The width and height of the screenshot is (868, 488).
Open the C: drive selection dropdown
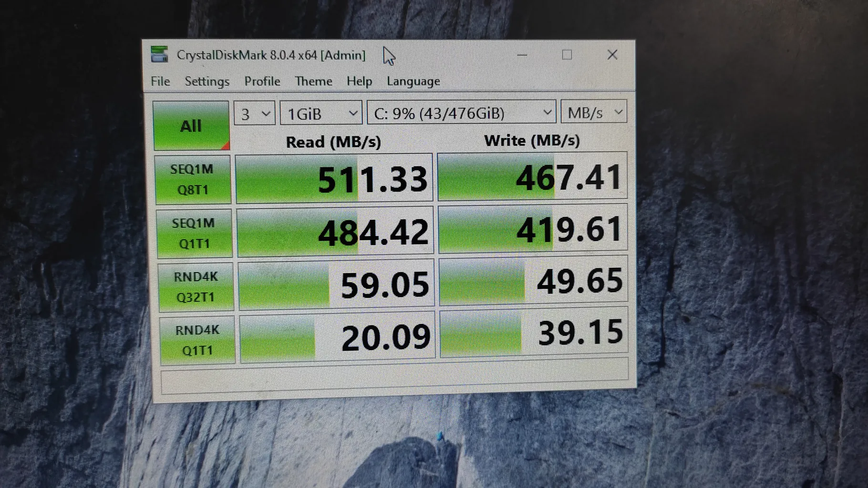[x=461, y=113]
